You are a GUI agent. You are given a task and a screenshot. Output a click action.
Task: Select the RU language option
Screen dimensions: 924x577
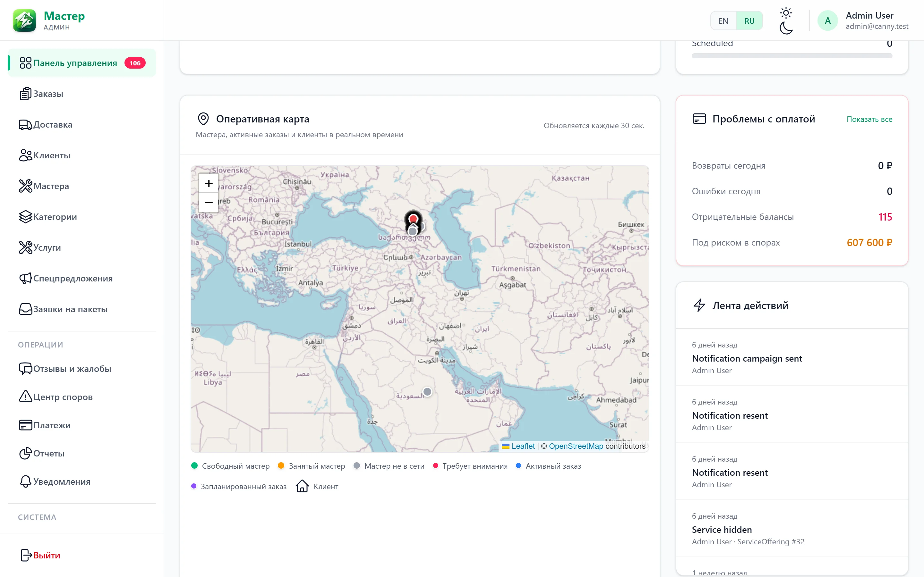749,21
